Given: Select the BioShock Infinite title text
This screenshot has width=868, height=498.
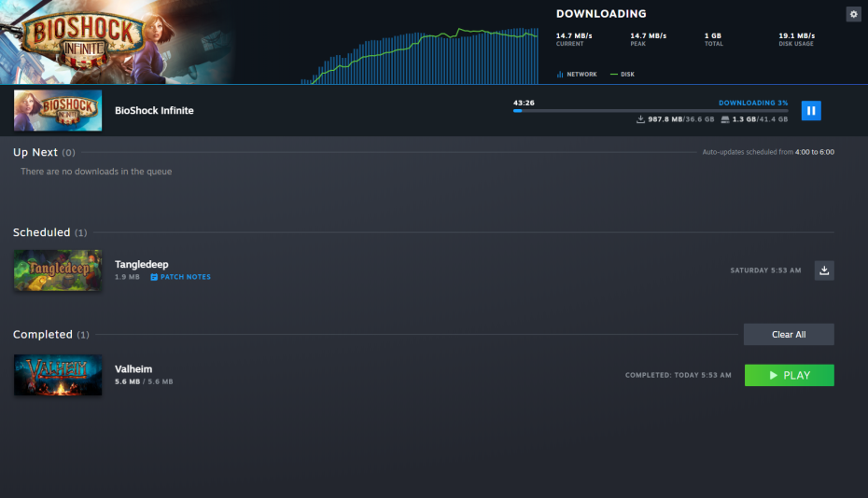Looking at the screenshot, I should (x=154, y=111).
